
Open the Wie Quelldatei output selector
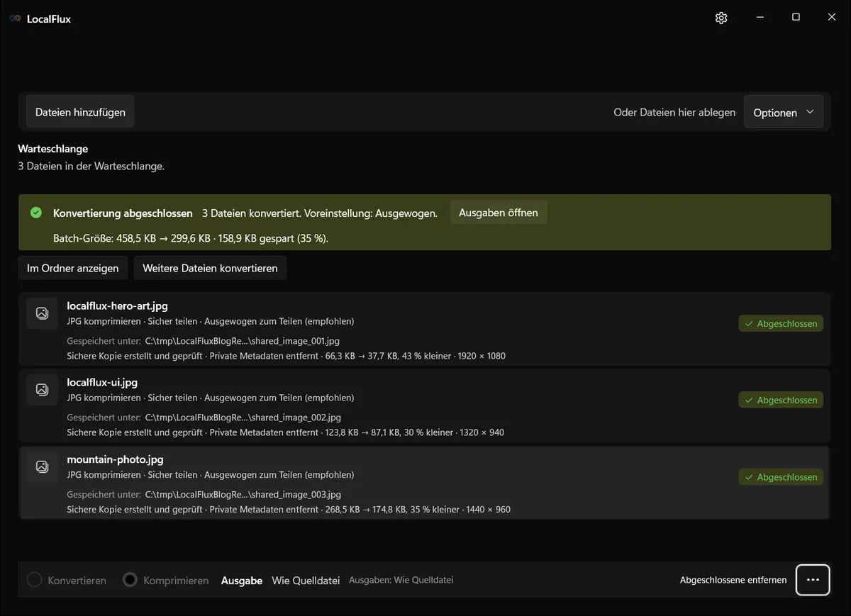[x=306, y=580]
